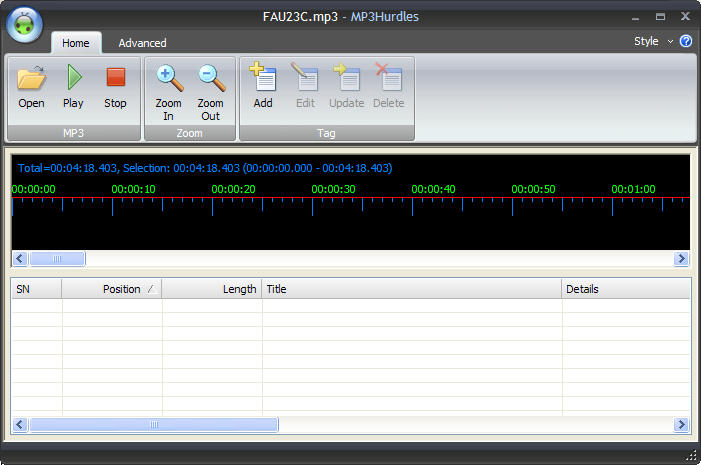Click timeline scrollbar left arrow
Screen dimensions: 701x465
(x=20, y=258)
